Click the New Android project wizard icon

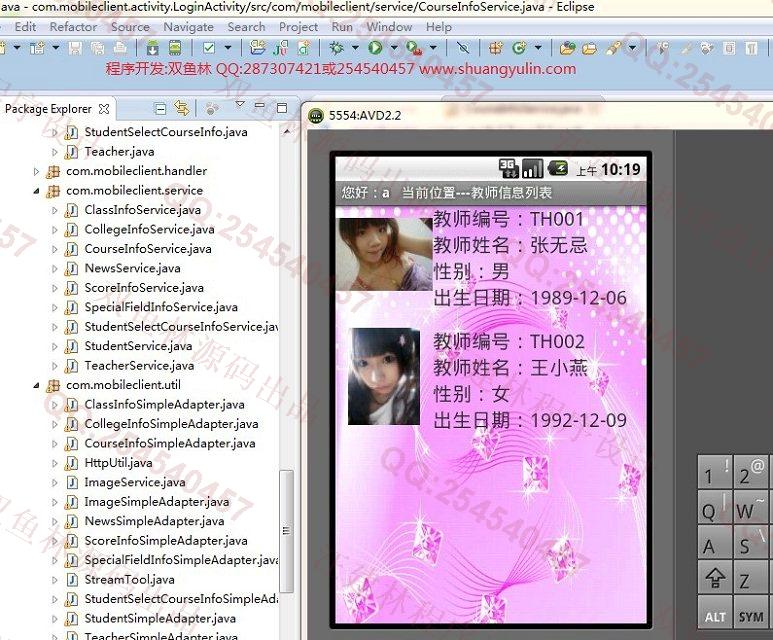pyautogui.click(x=257, y=47)
